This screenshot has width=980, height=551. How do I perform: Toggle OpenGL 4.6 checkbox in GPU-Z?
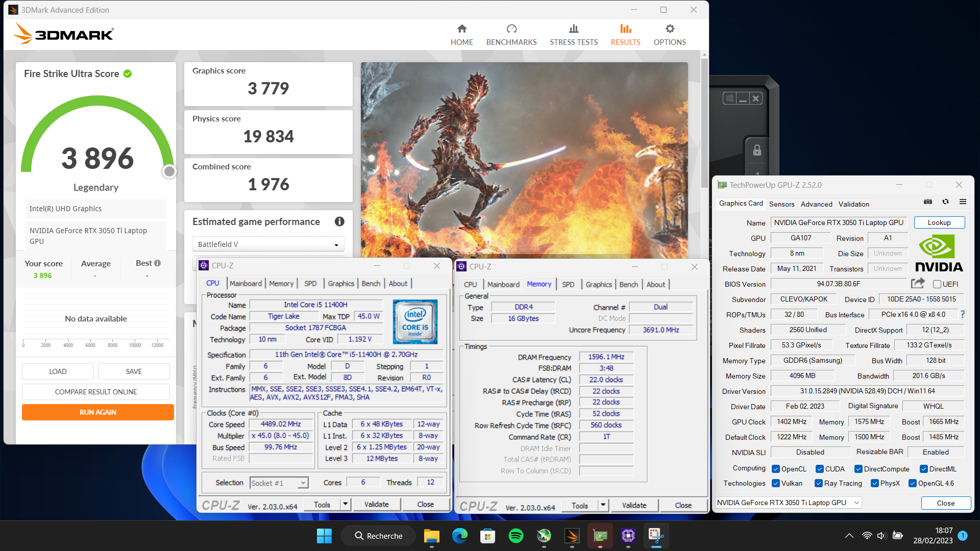pos(913,483)
